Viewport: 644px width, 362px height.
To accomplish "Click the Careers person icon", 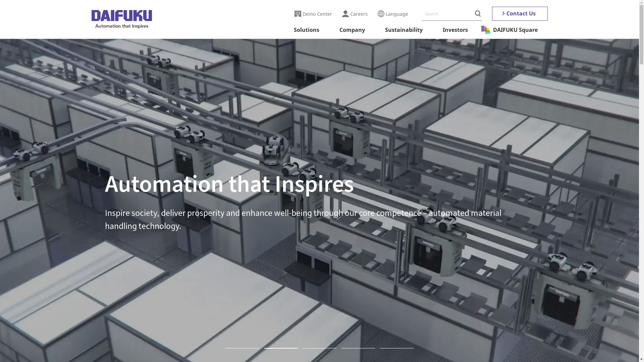I will point(345,14).
